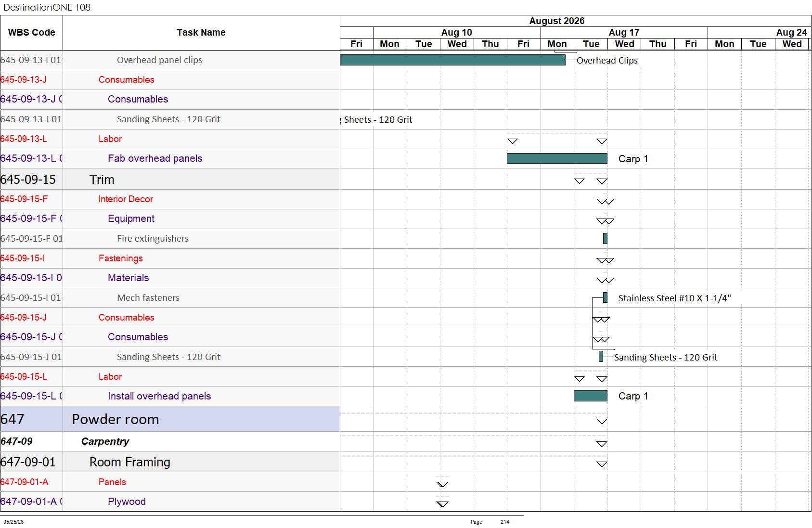Click the Mech fasteners small task bar
This screenshot has height=528, width=812.
click(x=605, y=297)
